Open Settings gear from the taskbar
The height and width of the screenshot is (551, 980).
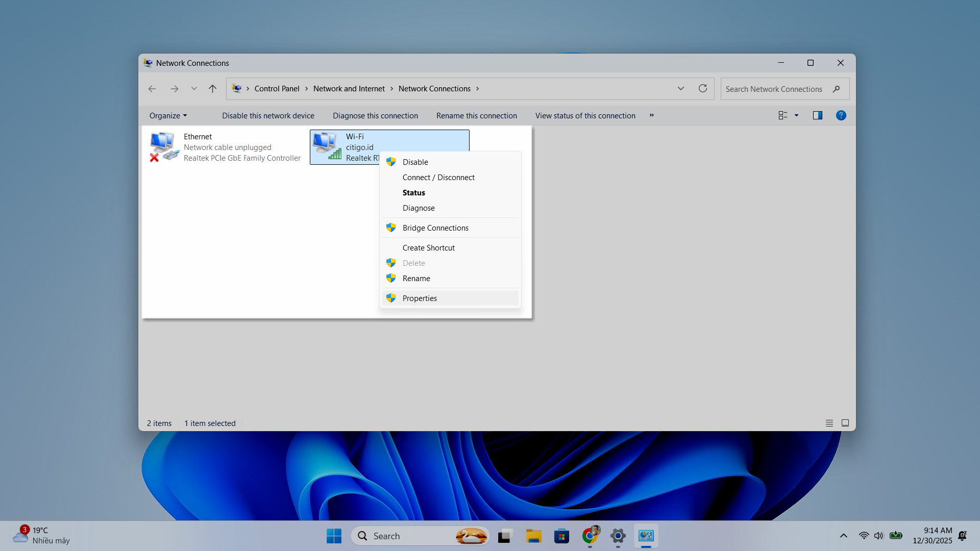(x=618, y=536)
